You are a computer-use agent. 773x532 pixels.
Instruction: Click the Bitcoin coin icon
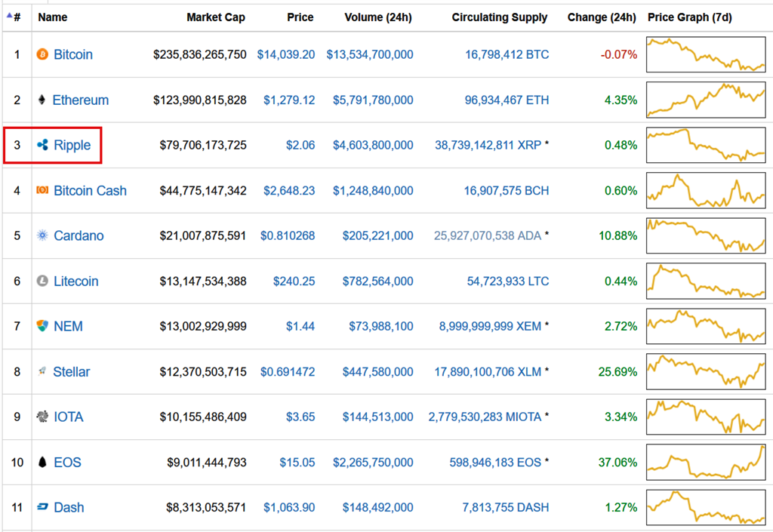(42, 54)
